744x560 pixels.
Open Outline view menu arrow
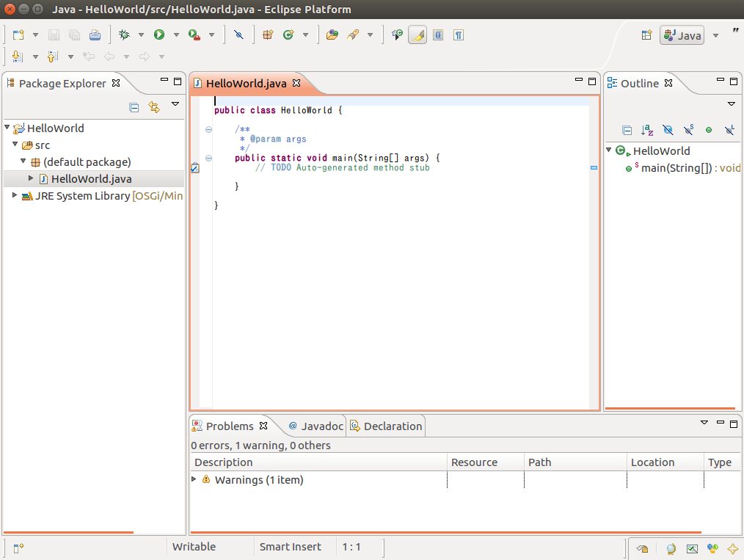[x=732, y=104]
